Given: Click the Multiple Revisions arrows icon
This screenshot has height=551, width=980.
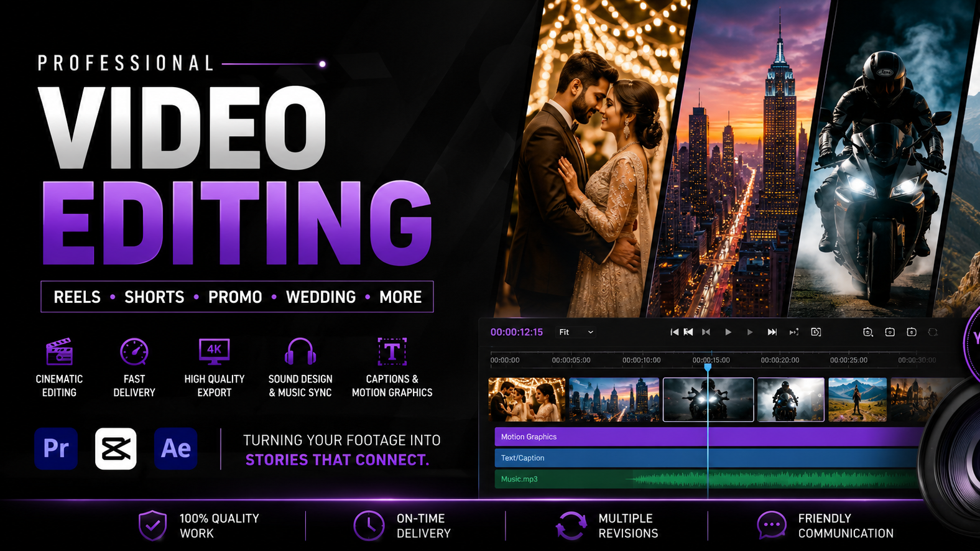Looking at the screenshot, I should pyautogui.click(x=571, y=526).
